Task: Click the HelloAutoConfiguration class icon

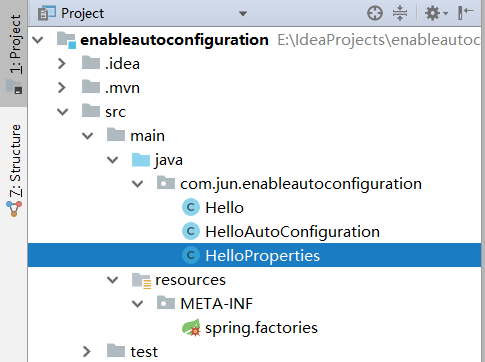Action: pyautogui.click(x=191, y=231)
